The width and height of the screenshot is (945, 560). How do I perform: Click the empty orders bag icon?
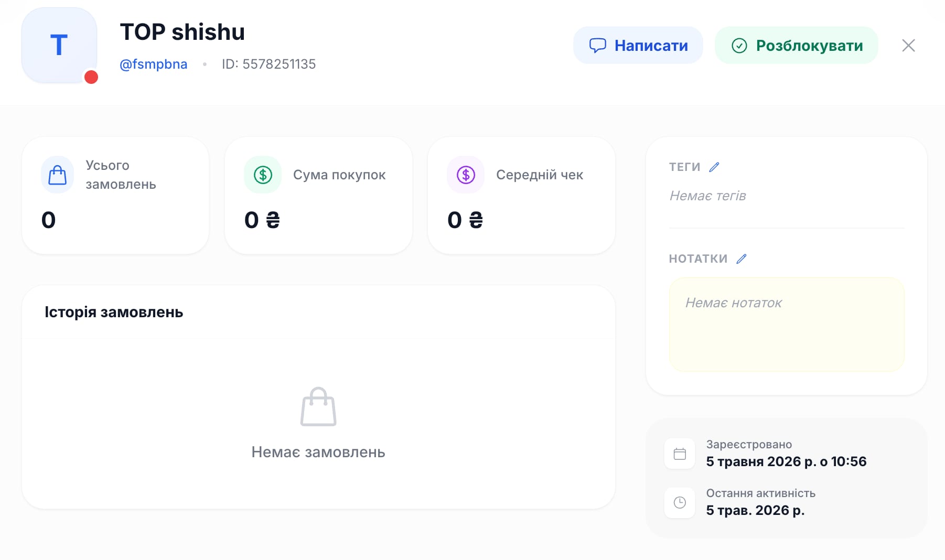(318, 406)
